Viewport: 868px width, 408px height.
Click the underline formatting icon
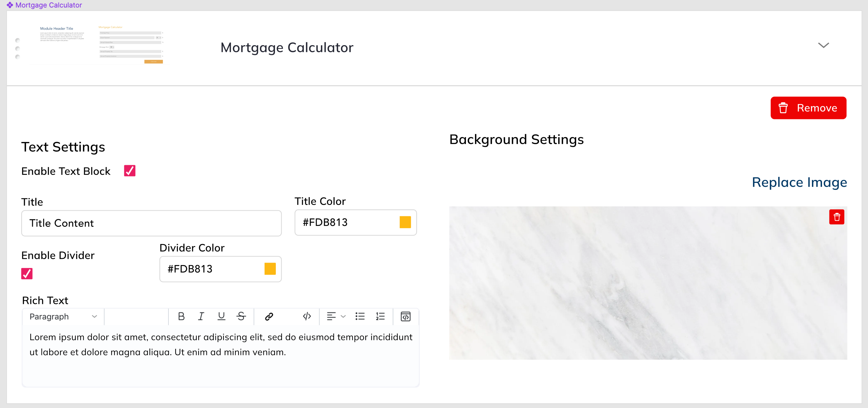[221, 316]
